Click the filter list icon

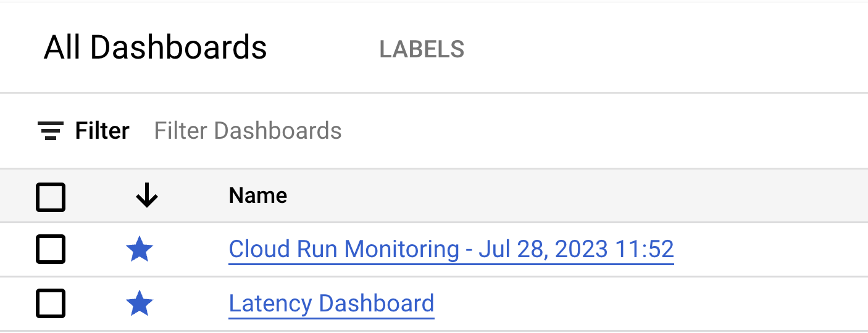point(50,131)
